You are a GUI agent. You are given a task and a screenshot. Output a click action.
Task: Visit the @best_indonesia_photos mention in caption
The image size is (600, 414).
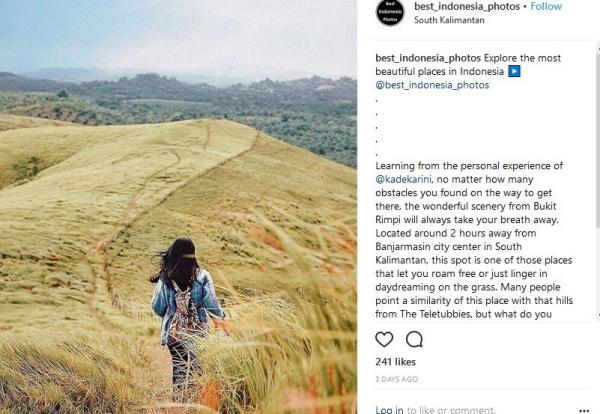click(432, 85)
